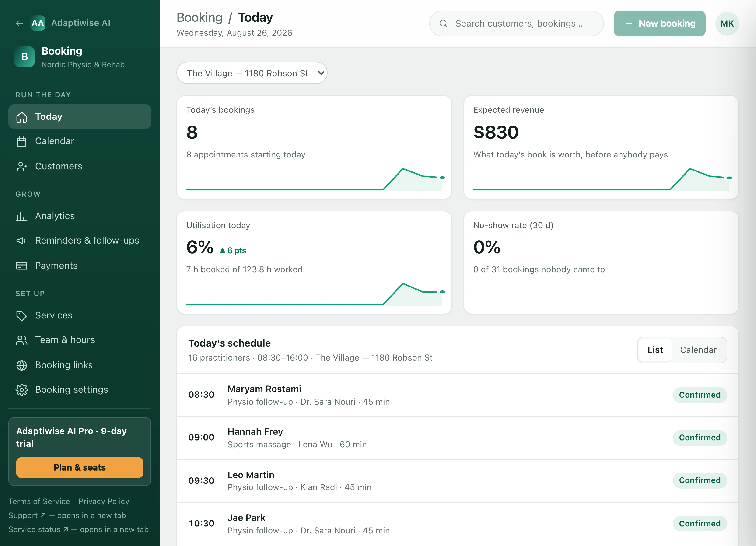Click the 6 pts utilisation change indicator
756x546 pixels.
coord(233,251)
